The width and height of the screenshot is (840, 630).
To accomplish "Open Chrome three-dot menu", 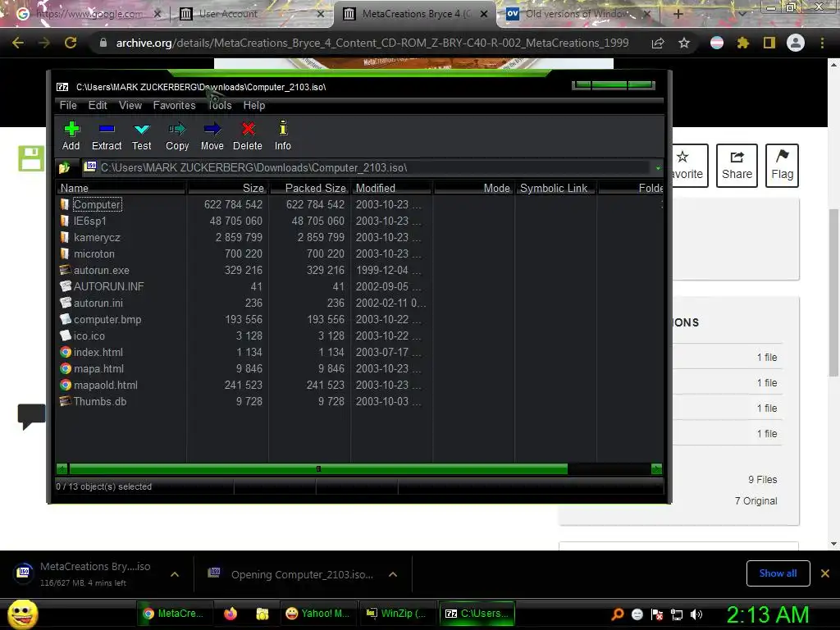I will [x=822, y=43].
